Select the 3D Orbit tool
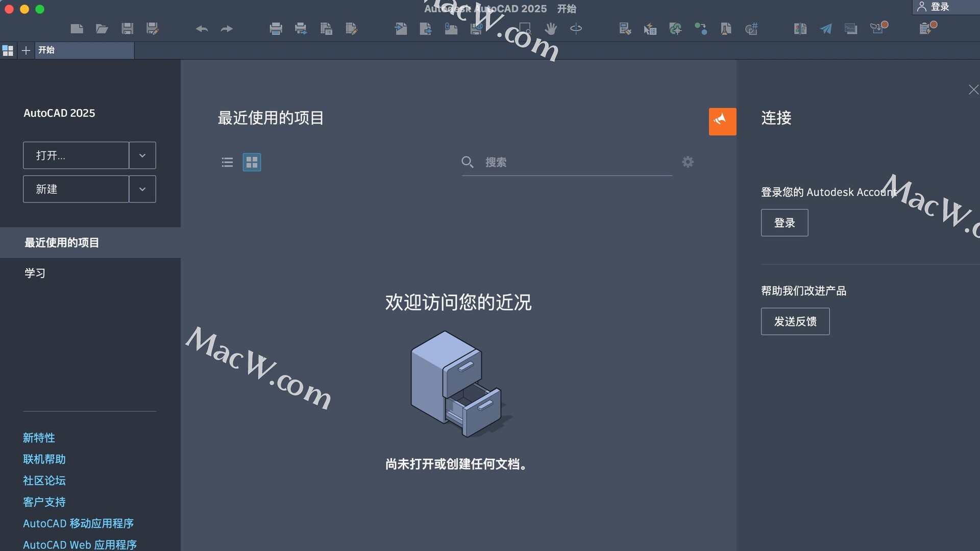This screenshot has height=551, width=980. pyautogui.click(x=576, y=29)
